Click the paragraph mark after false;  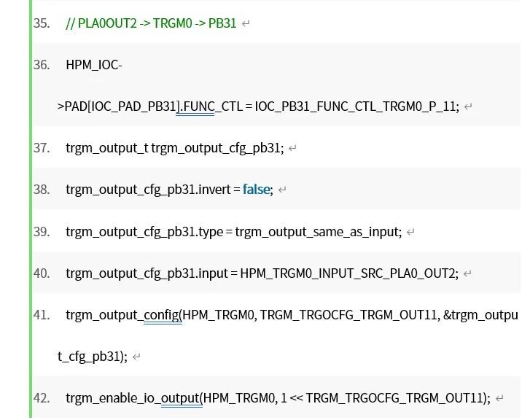[x=282, y=190]
